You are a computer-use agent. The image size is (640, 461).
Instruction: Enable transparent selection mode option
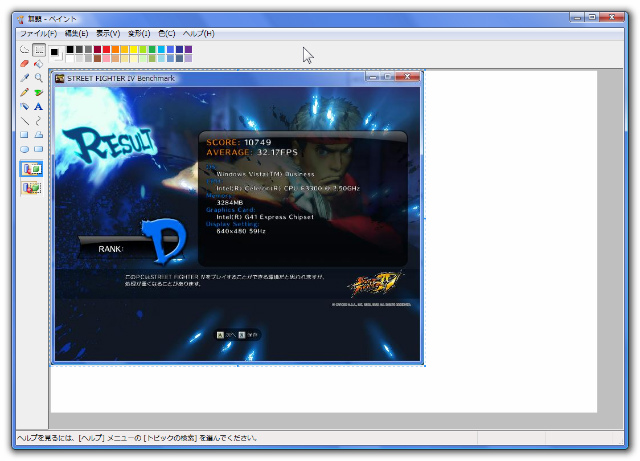click(x=31, y=187)
